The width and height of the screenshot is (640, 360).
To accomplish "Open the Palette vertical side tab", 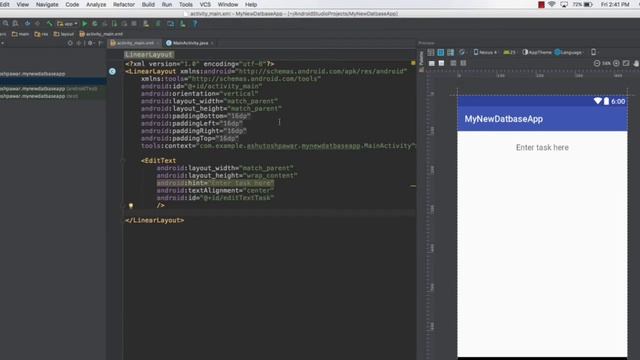I will pyautogui.click(x=421, y=61).
